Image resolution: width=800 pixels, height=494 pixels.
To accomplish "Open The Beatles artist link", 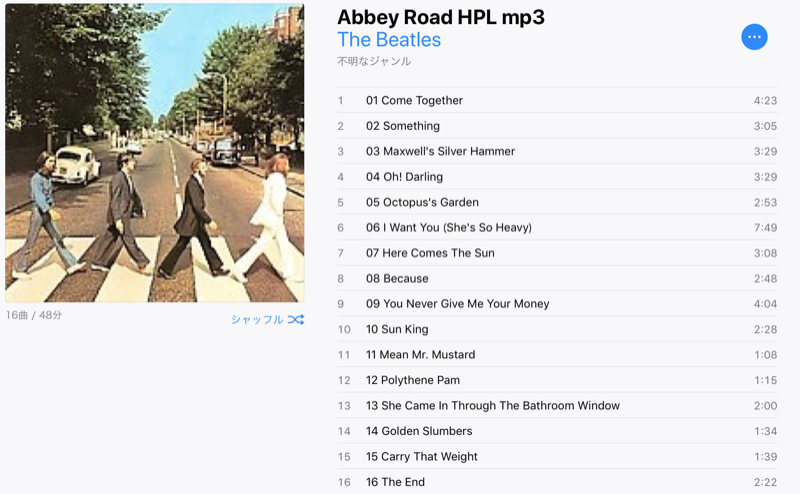I will tap(389, 40).
